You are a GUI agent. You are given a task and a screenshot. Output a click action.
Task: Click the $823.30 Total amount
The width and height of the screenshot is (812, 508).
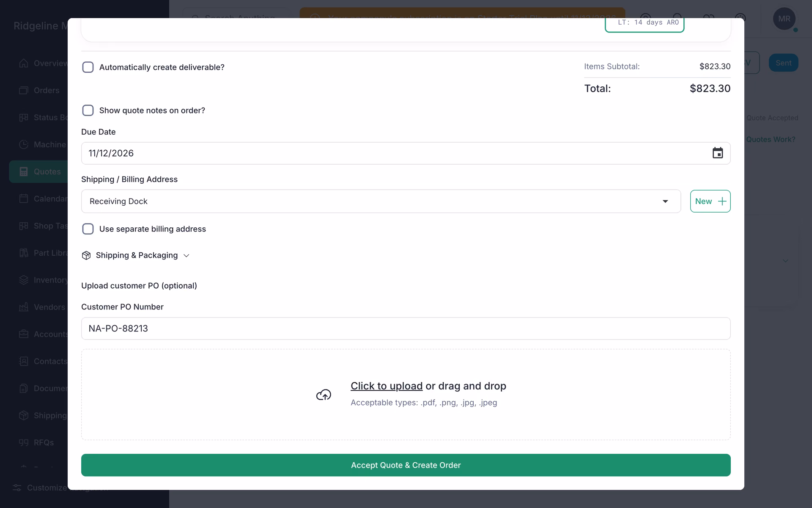(710, 88)
